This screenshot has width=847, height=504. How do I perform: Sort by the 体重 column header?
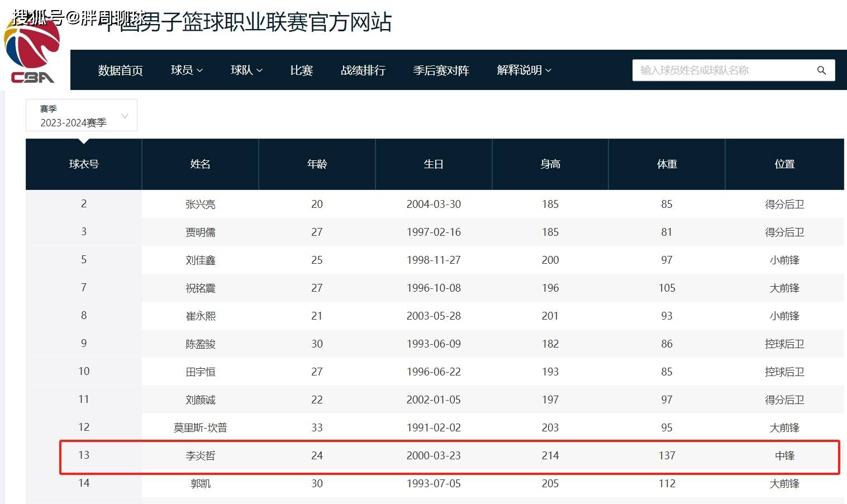(x=667, y=164)
